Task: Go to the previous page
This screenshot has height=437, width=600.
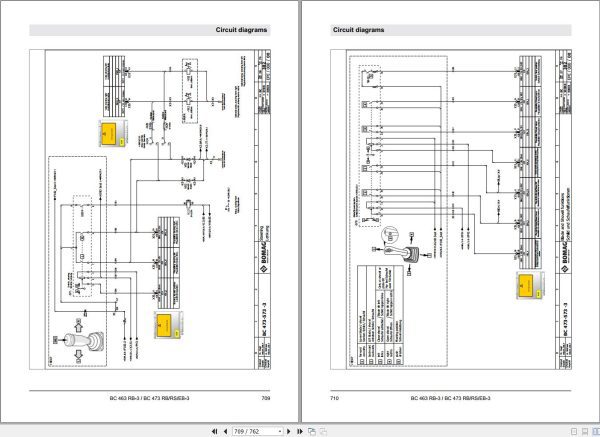Action: (225, 431)
